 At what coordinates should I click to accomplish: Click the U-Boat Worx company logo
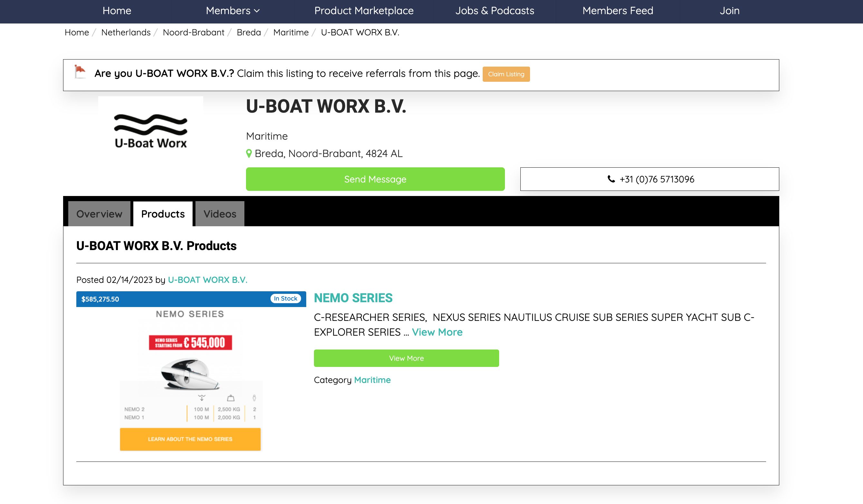pos(151,131)
